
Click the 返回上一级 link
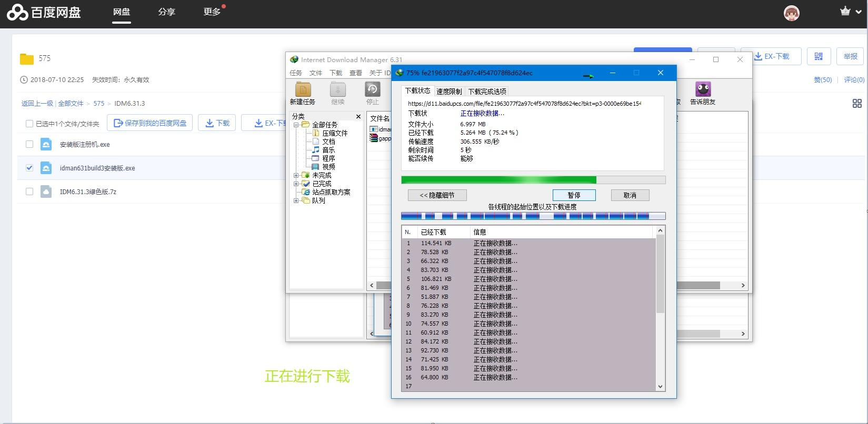(37, 104)
